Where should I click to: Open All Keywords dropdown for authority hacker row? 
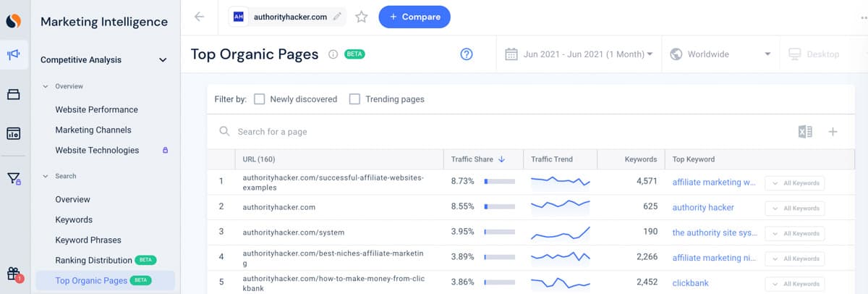[795, 208]
